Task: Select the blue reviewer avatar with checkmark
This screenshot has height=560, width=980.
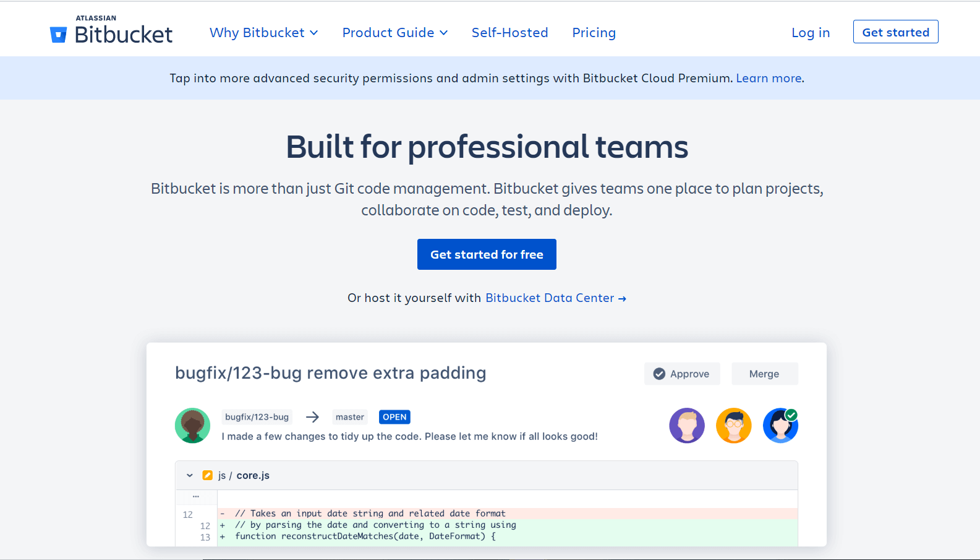Action: [x=781, y=426]
